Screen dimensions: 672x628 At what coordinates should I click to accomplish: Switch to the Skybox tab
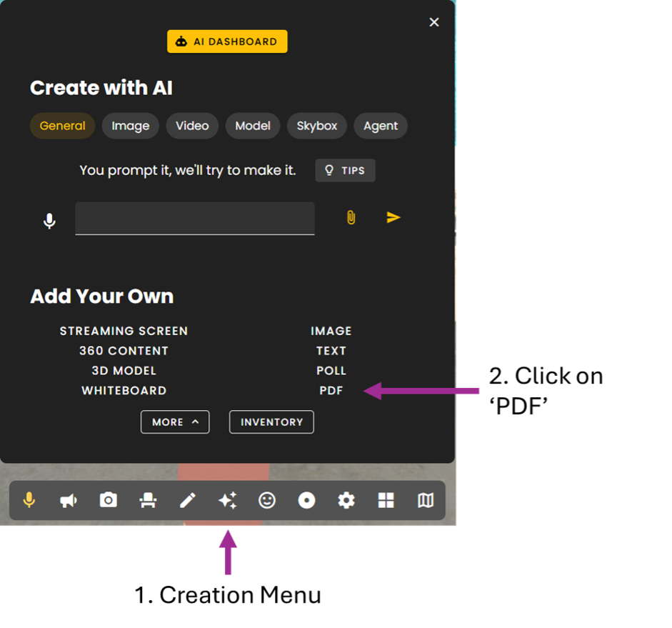coord(316,126)
